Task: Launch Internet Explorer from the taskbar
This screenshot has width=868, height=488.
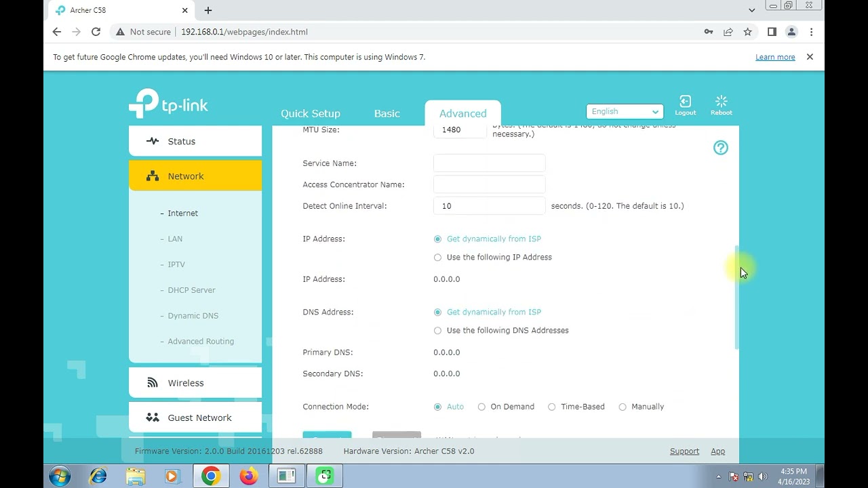Action: pos(98,476)
